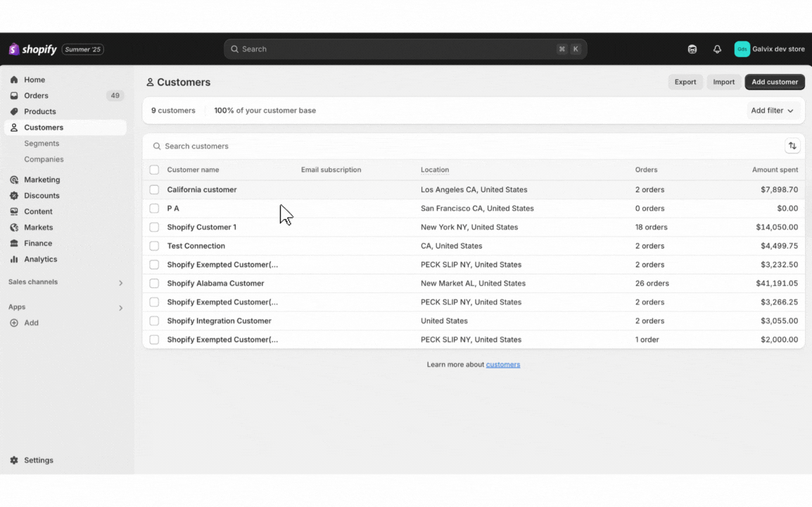Check the checkbox for the $3,232.50 customer

click(x=154, y=265)
